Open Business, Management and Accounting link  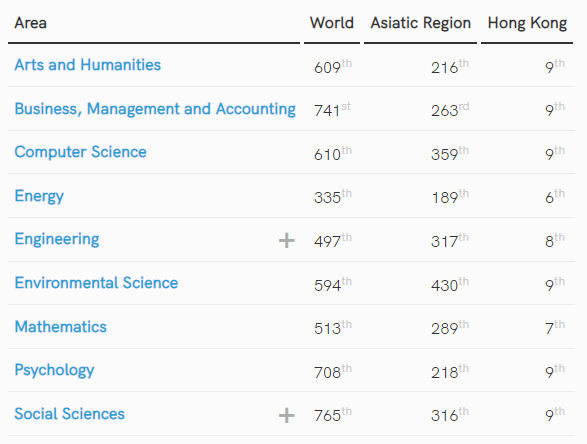coord(155,109)
